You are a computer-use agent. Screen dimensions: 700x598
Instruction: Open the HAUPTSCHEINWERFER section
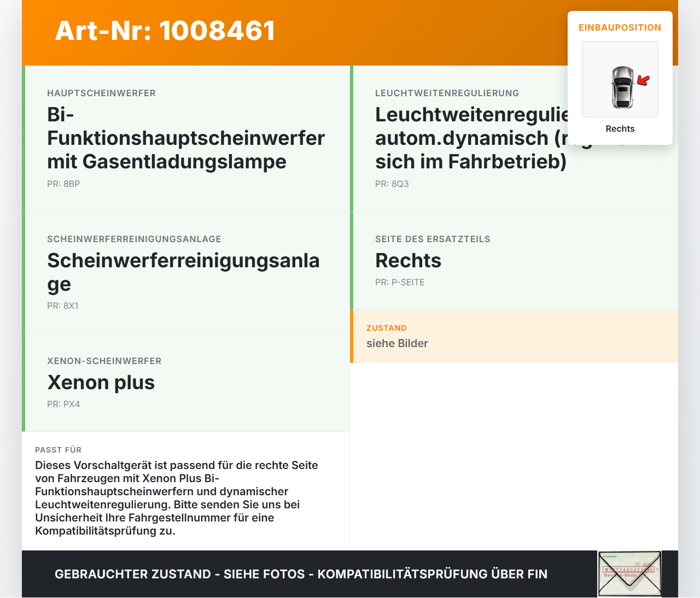(186, 138)
